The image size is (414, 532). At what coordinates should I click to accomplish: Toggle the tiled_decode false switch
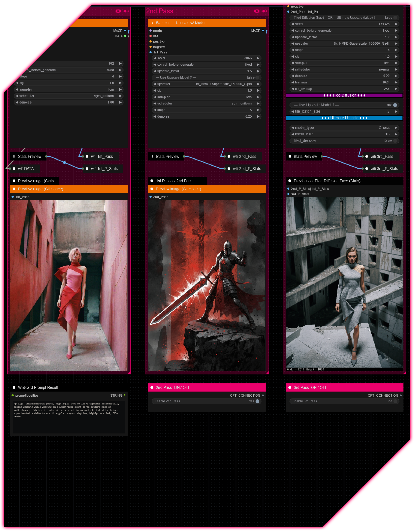click(395, 141)
